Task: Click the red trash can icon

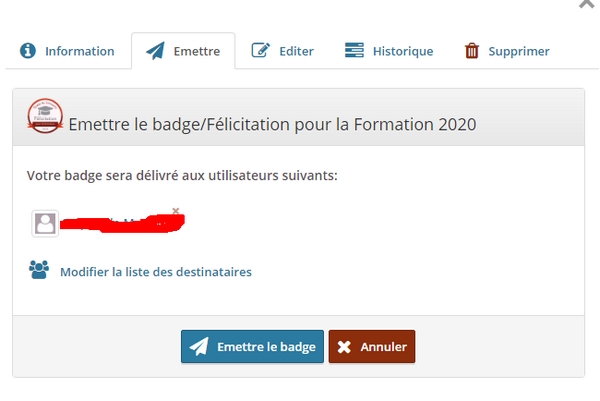Action: tap(472, 51)
